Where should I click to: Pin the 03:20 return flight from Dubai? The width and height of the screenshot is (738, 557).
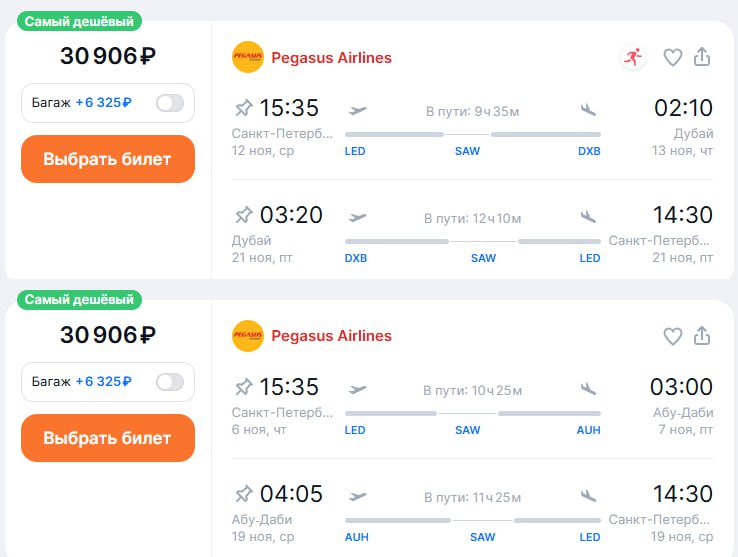pyautogui.click(x=243, y=215)
